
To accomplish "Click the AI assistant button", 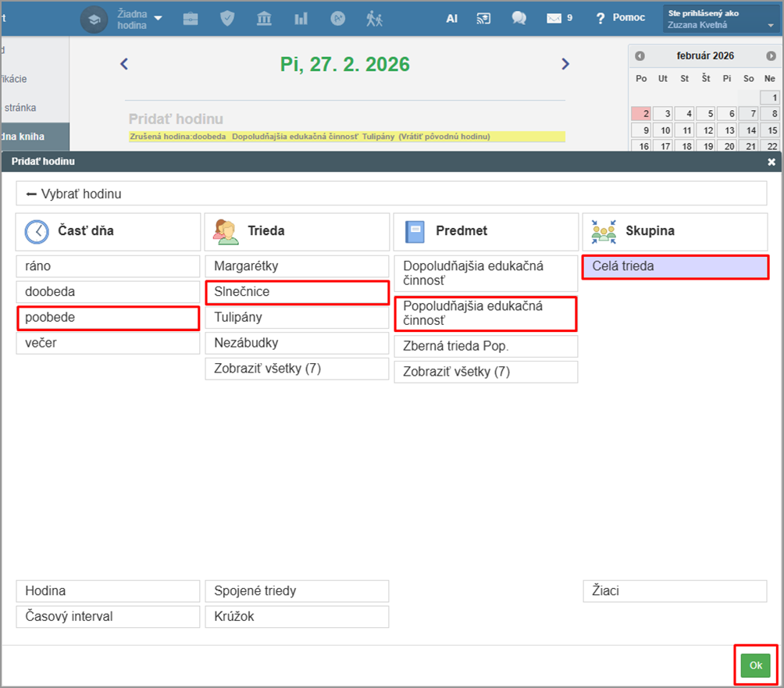I will click(451, 18).
